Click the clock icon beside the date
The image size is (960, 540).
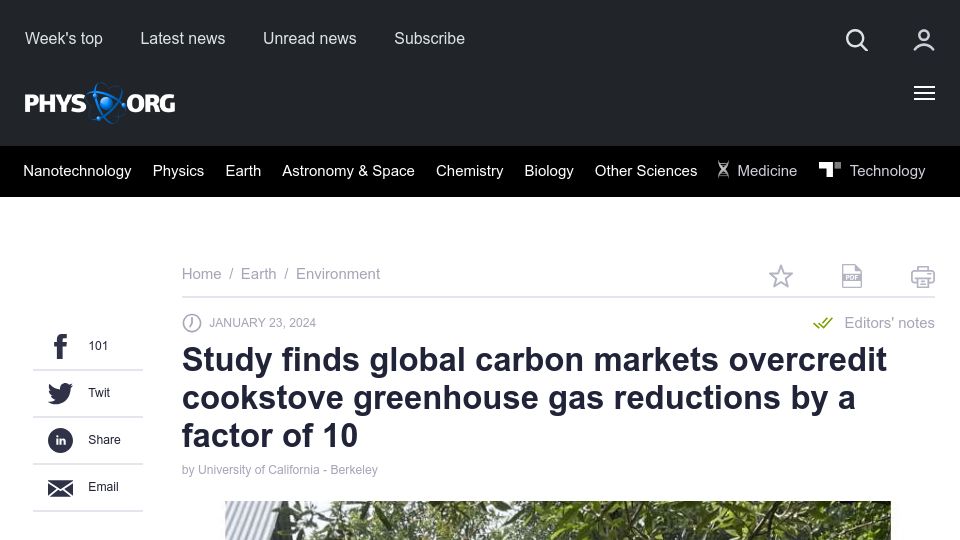click(192, 323)
